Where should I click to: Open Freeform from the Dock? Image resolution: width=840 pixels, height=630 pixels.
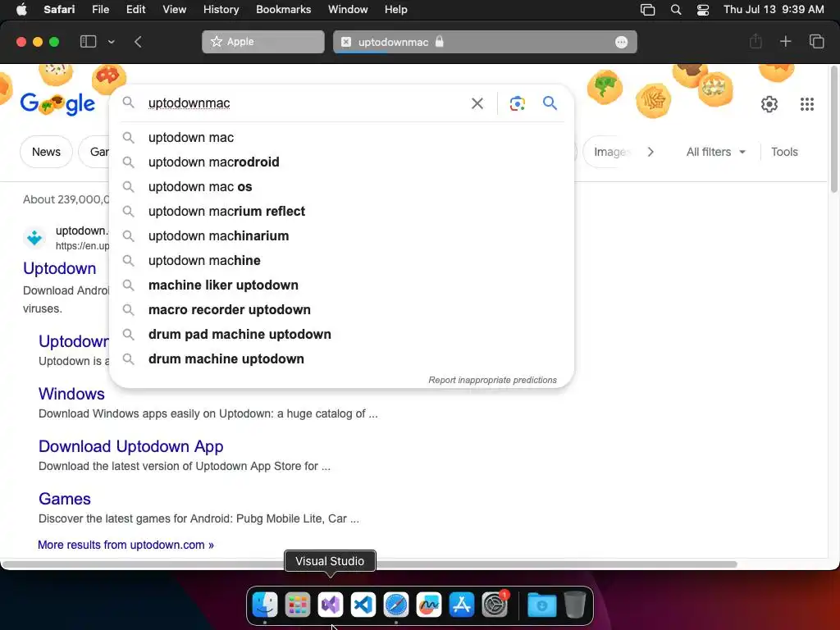click(x=428, y=605)
